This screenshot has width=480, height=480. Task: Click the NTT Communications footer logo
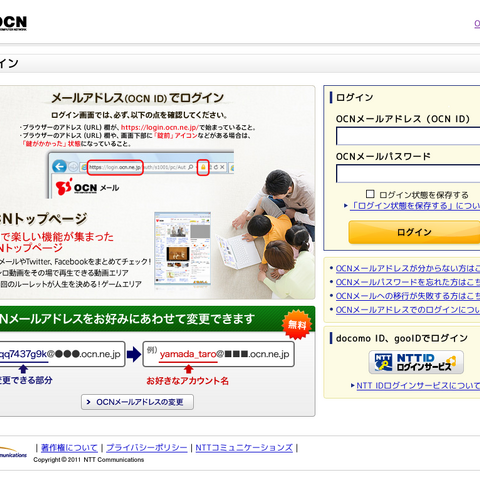coord(13,452)
